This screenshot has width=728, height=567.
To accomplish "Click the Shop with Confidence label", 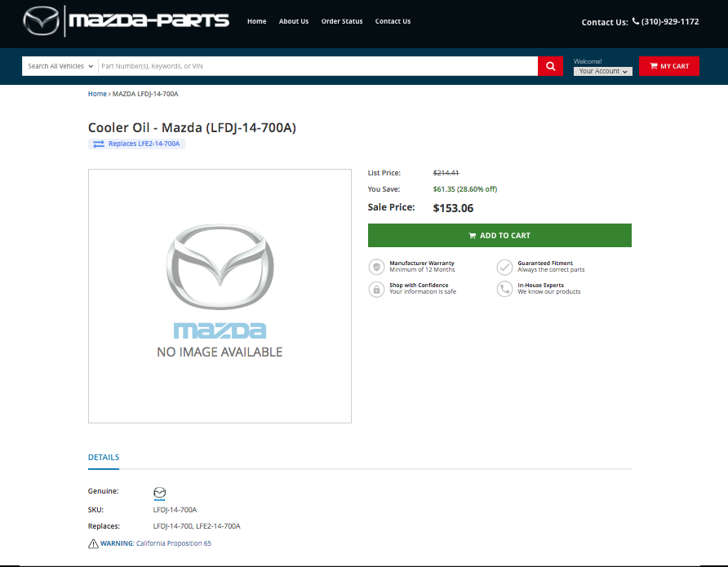I will (x=419, y=286).
